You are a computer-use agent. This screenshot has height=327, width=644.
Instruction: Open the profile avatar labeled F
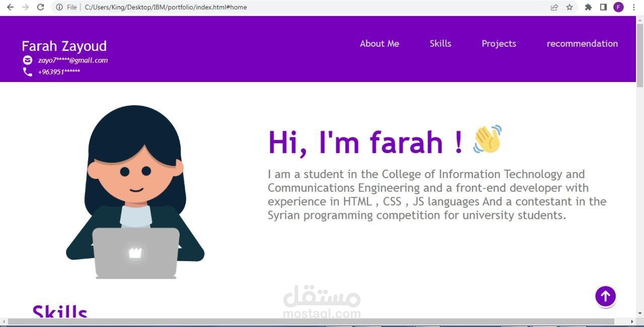click(618, 7)
